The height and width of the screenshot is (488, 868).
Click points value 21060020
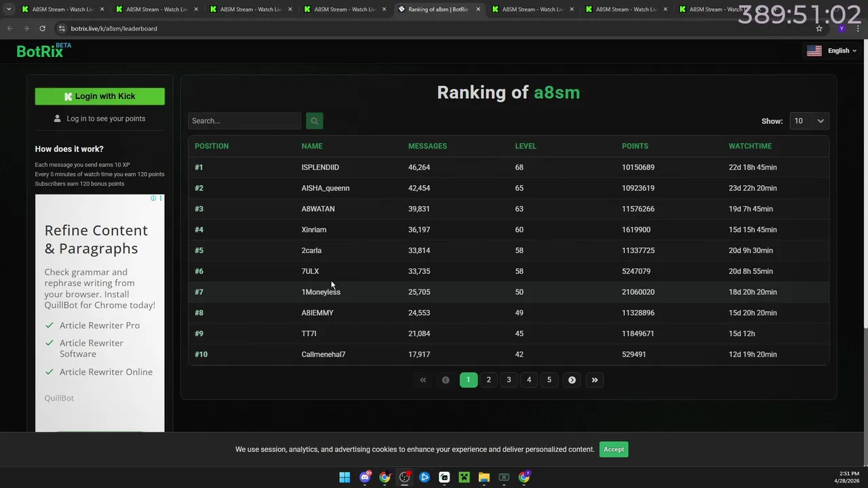[638, 292]
